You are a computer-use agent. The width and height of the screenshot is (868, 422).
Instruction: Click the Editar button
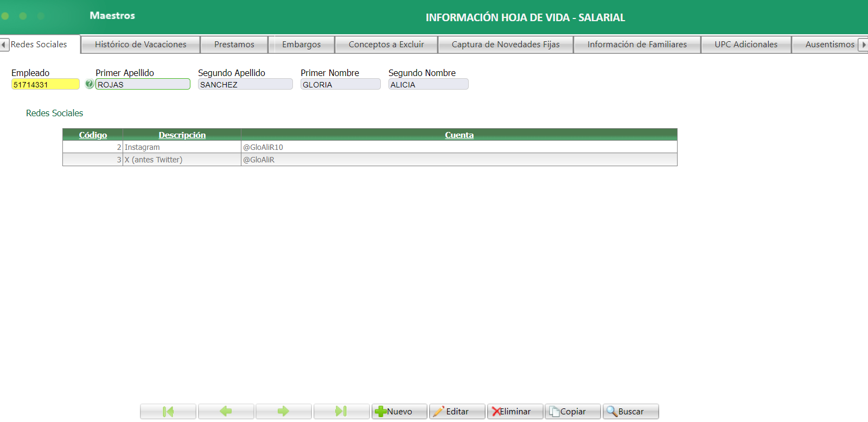pos(457,412)
